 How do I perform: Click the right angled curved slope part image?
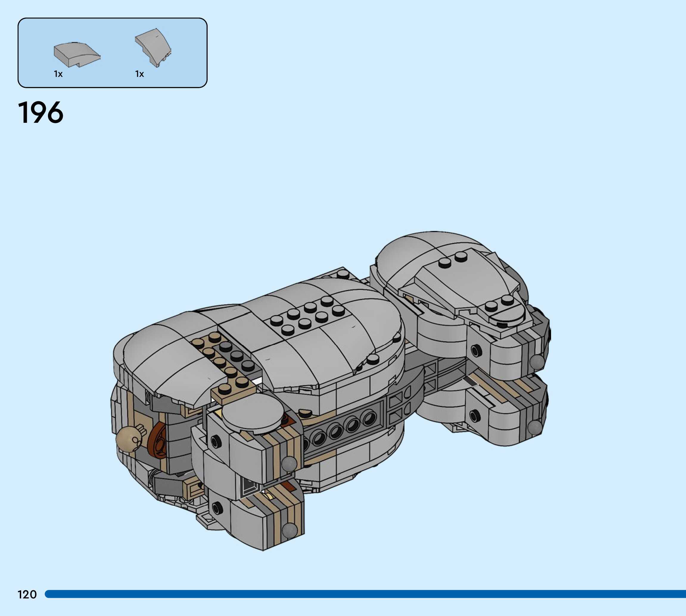point(153,47)
